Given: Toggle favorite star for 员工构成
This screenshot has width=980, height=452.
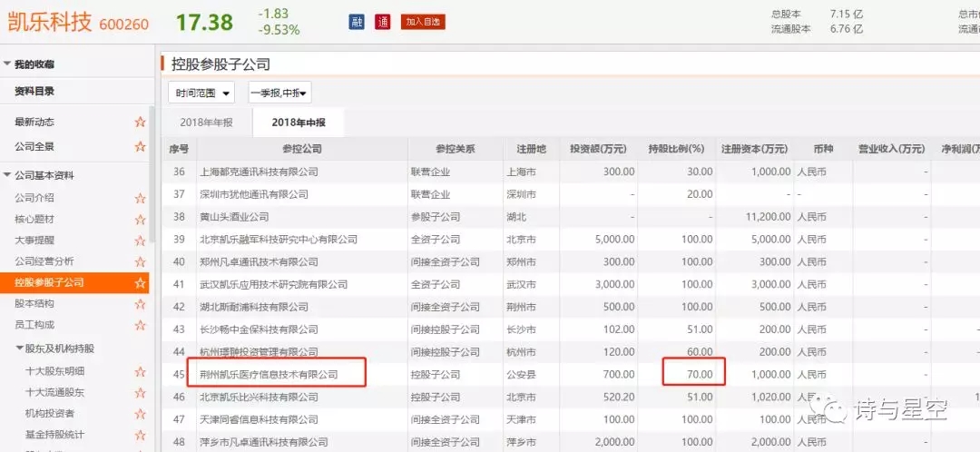Looking at the screenshot, I should point(140,325).
